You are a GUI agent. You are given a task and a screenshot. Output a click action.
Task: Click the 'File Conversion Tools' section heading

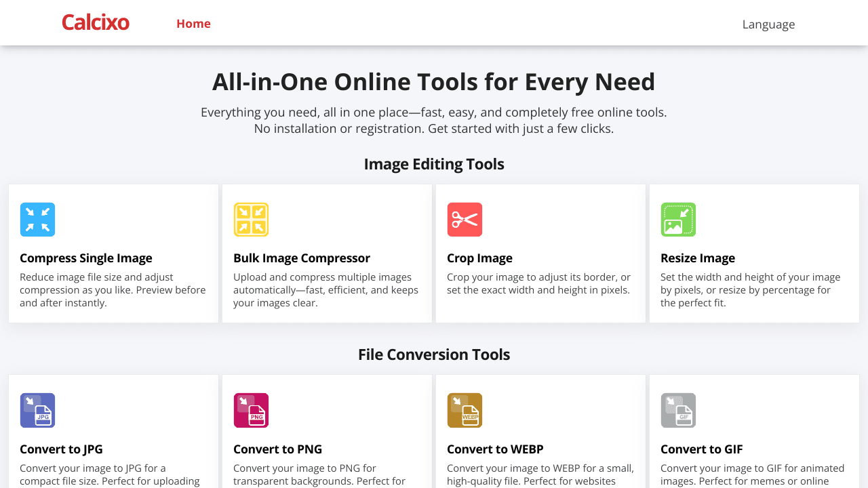point(434,354)
